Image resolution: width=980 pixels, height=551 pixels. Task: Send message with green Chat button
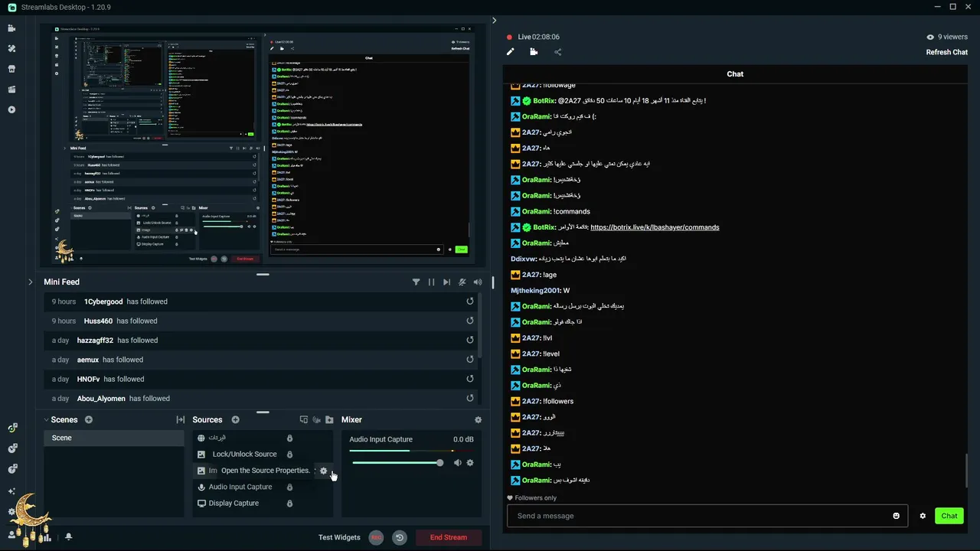[949, 516]
